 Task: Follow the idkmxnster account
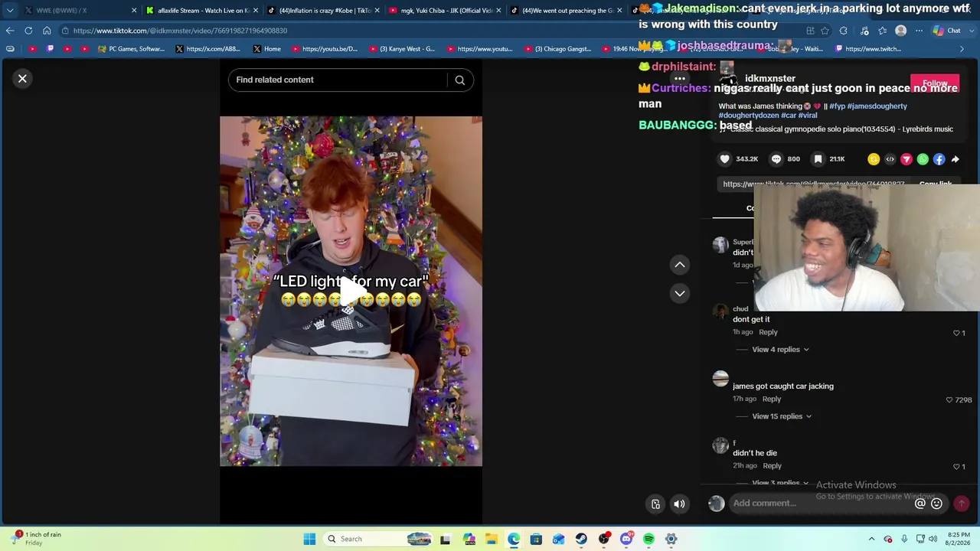(935, 83)
